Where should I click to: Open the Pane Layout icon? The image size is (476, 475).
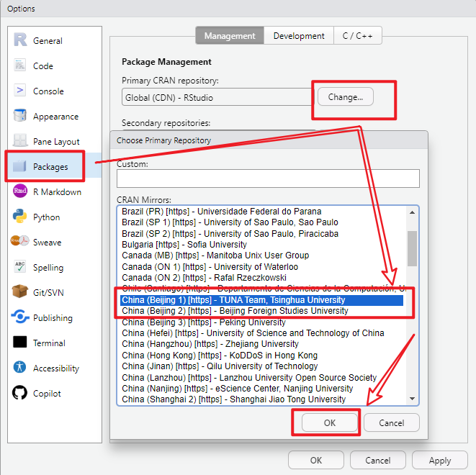coord(20,142)
